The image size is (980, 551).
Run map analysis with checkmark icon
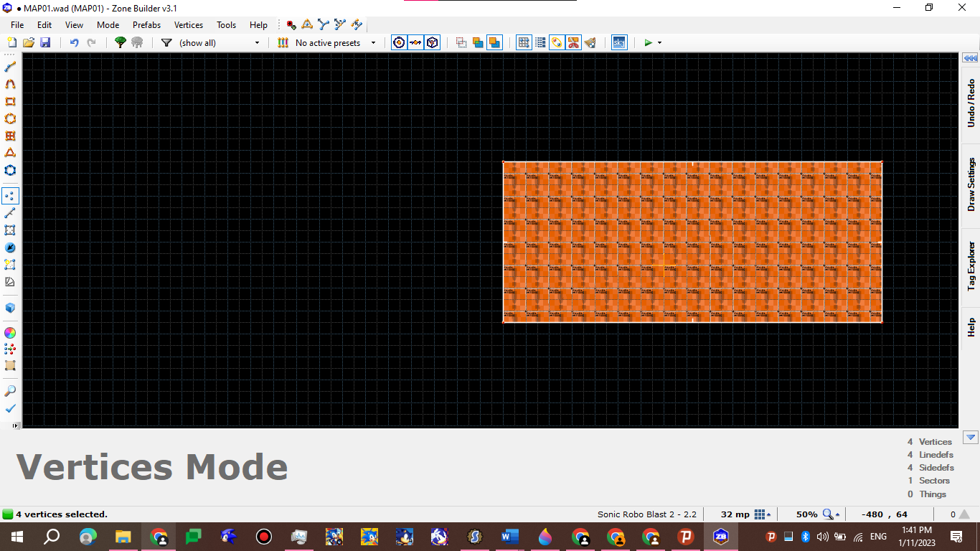pos(10,408)
